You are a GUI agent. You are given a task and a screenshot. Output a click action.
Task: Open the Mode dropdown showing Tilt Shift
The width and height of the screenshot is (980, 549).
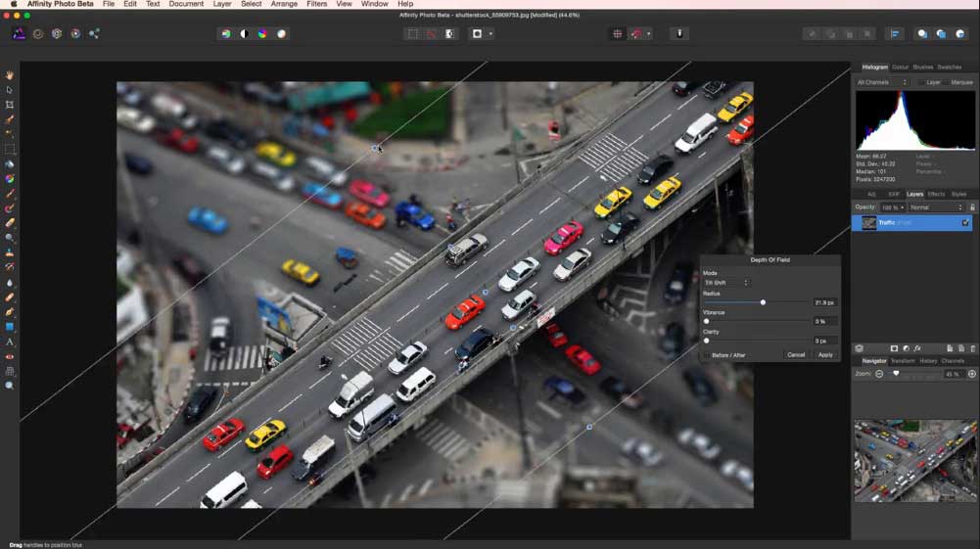725,283
